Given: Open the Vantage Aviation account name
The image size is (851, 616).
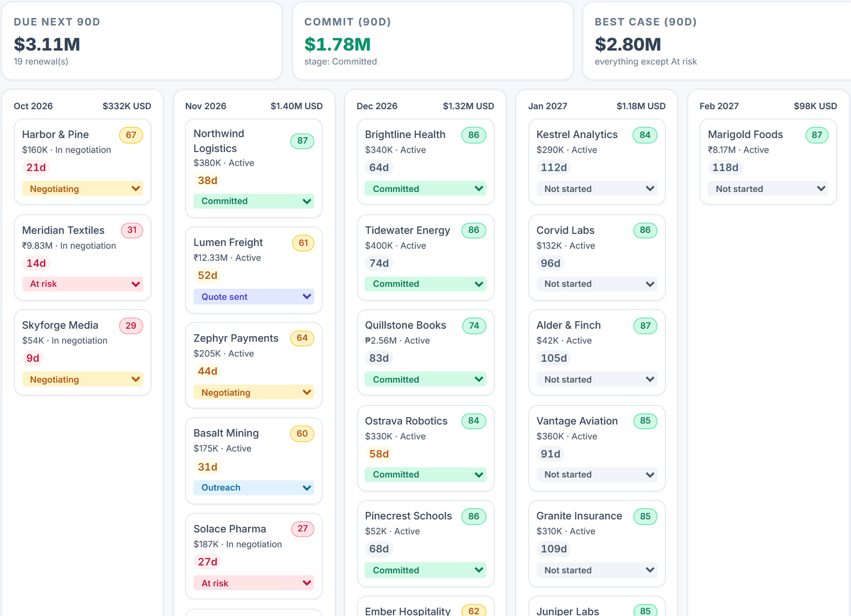Looking at the screenshot, I should point(577,421).
